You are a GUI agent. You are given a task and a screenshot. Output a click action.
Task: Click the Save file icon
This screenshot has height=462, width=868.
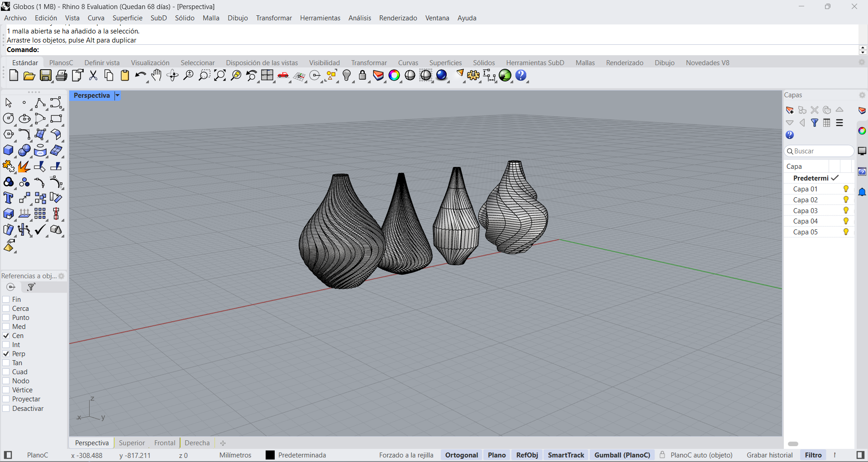pos(46,76)
